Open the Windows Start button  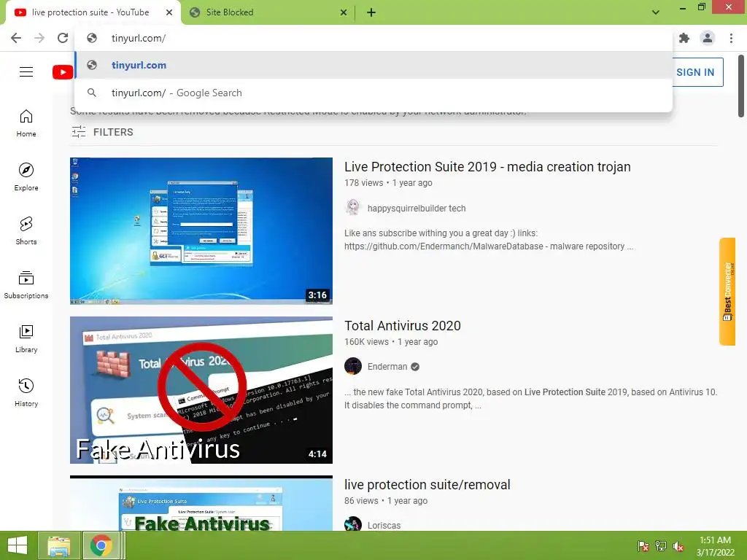click(18, 545)
